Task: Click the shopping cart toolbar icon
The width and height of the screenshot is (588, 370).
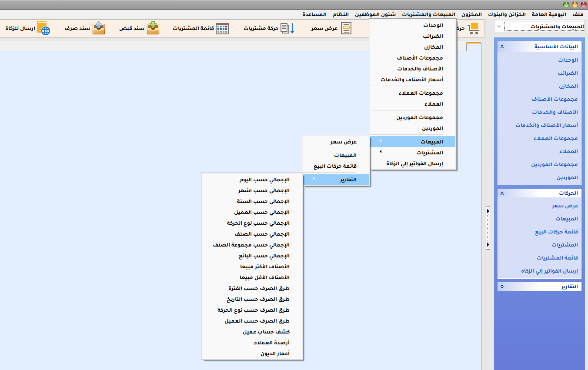Action: [x=473, y=28]
